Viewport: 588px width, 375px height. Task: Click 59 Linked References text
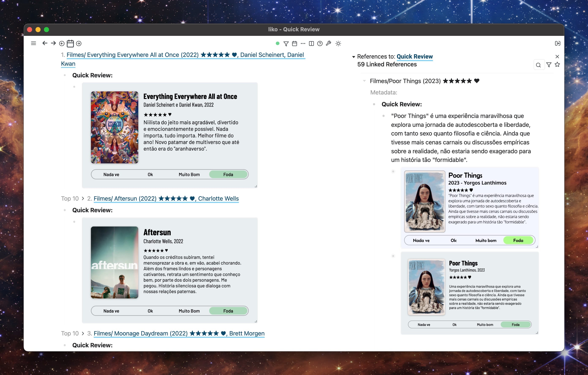point(387,64)
